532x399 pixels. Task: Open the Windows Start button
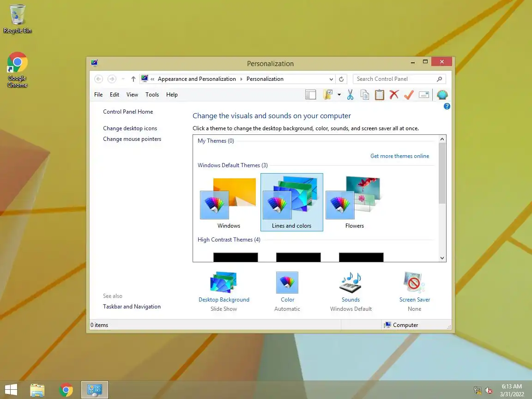(11, 390)
